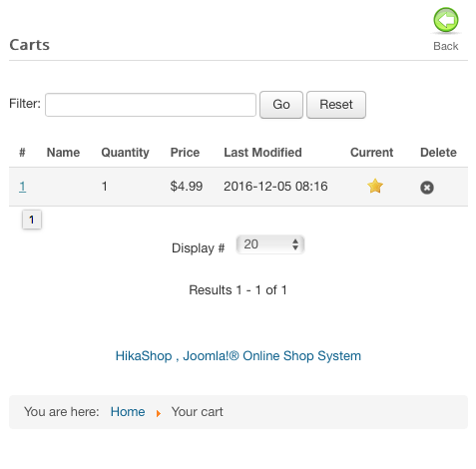Select pagination page 1 button
The width and height of the screenshot is (476, 469).
(32, 220)
